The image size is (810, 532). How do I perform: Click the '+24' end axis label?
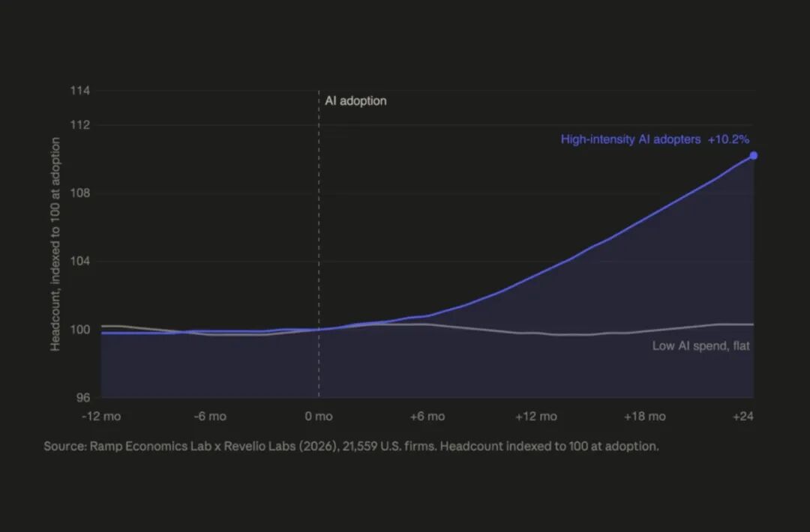tap(742, 417)
